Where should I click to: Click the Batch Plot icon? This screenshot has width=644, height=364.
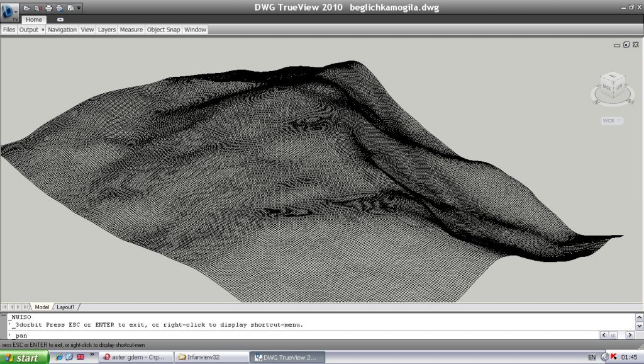tap(59, 8)
